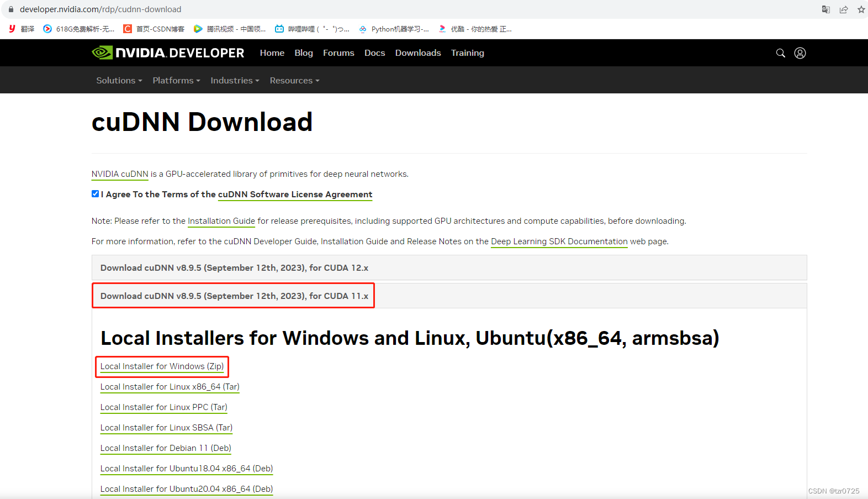Collapse the cuDNN v8.9.5 for CUDA 11.x section
Viewport: 868px width, 499px height.
(x=449, y=296)
